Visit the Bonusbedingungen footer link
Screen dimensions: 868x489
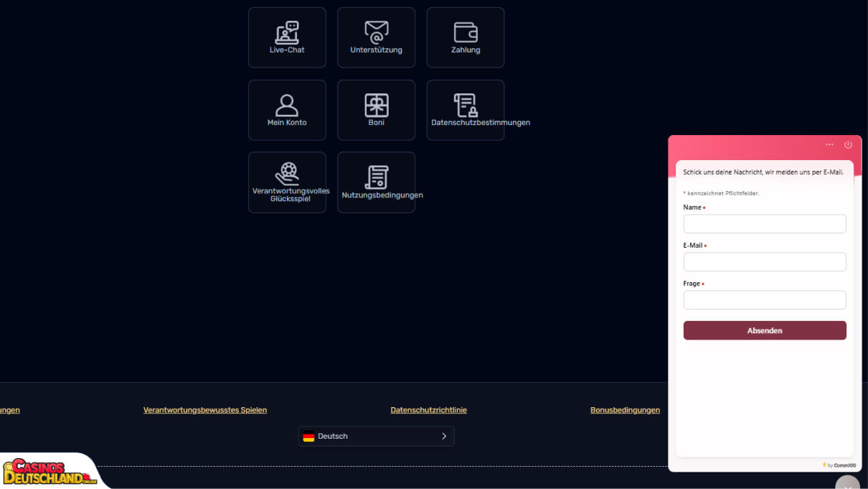[625, 410]
